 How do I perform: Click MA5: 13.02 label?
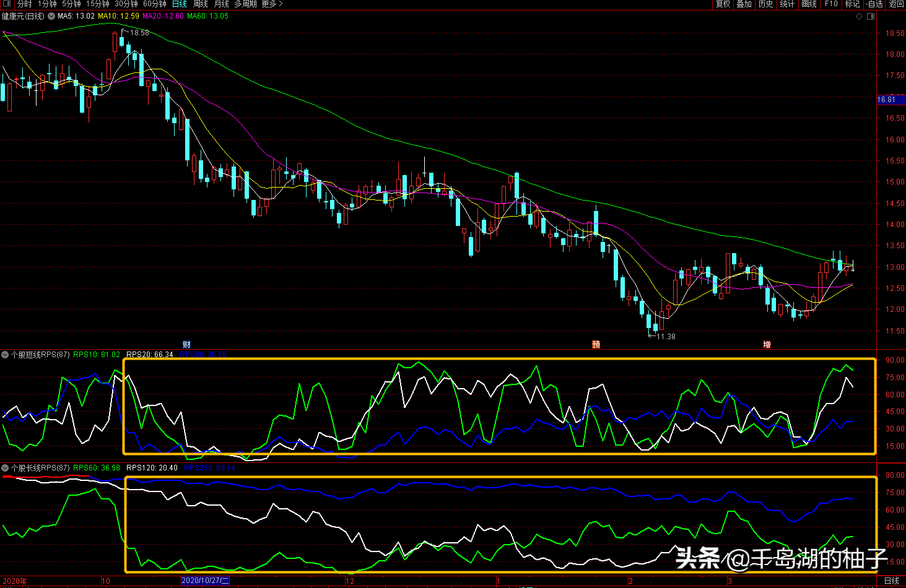(76, 16)
